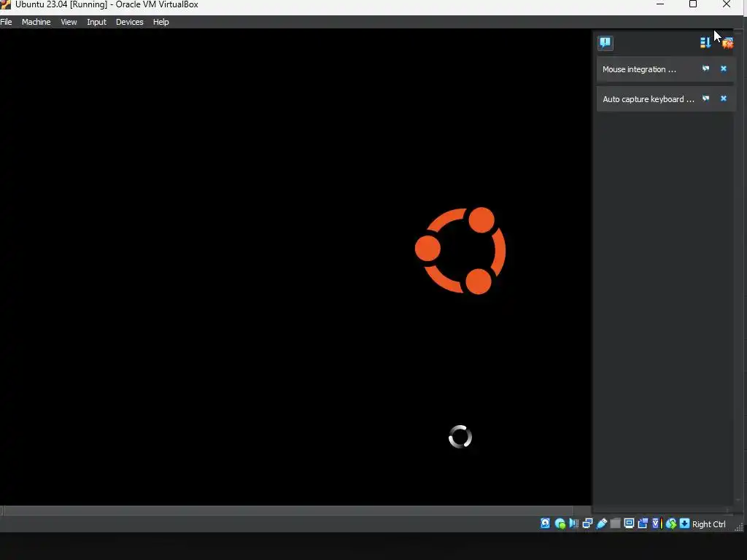Click the horizontal scrollbar below the VM display
Image resolution: width=747 pixels, height=560 pixels.
288,510
